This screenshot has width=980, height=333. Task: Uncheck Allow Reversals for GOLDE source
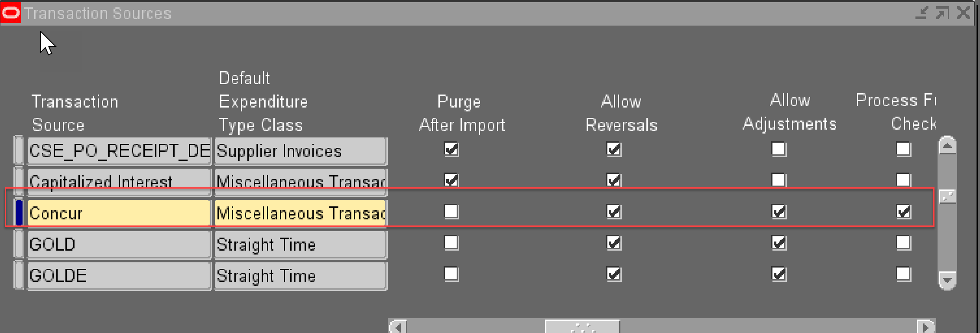613,274
